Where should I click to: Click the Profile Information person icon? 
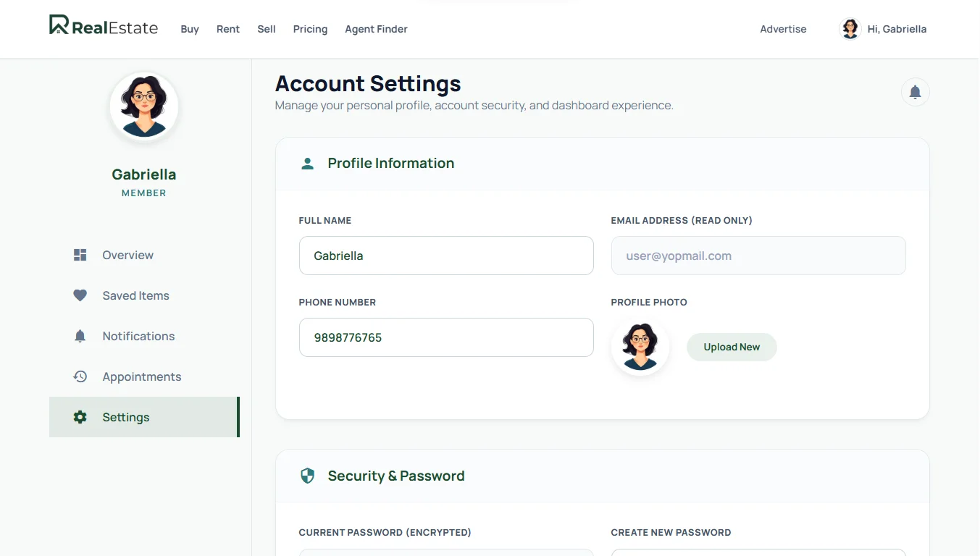[308, 164]
